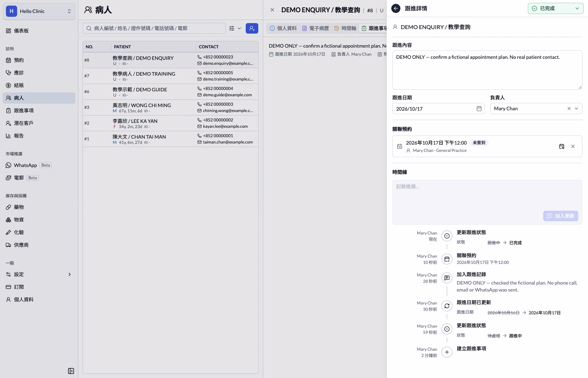The width and height of the screenshot is (588, 378).
Task: Expand the filter dropdown chevron
Action: (x=239, y=28)
